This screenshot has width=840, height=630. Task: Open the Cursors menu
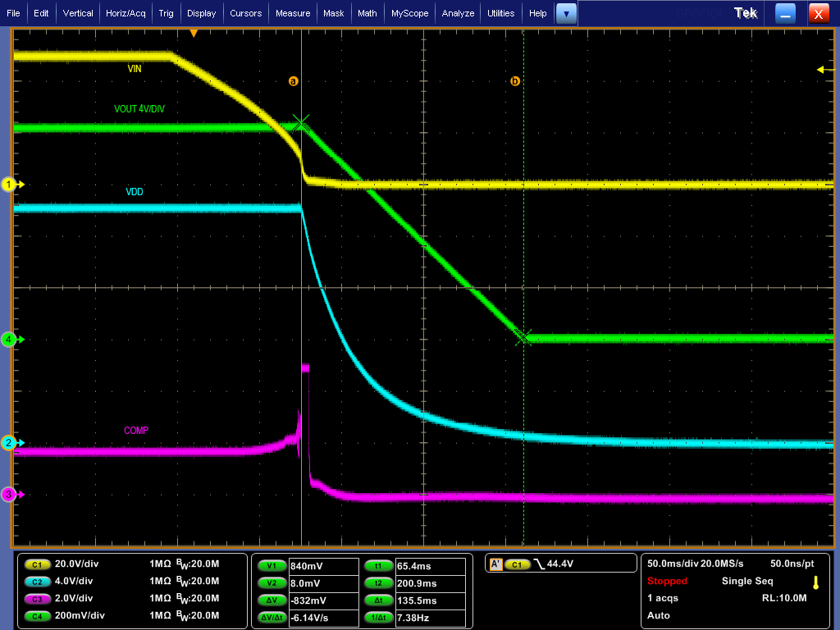248,13
